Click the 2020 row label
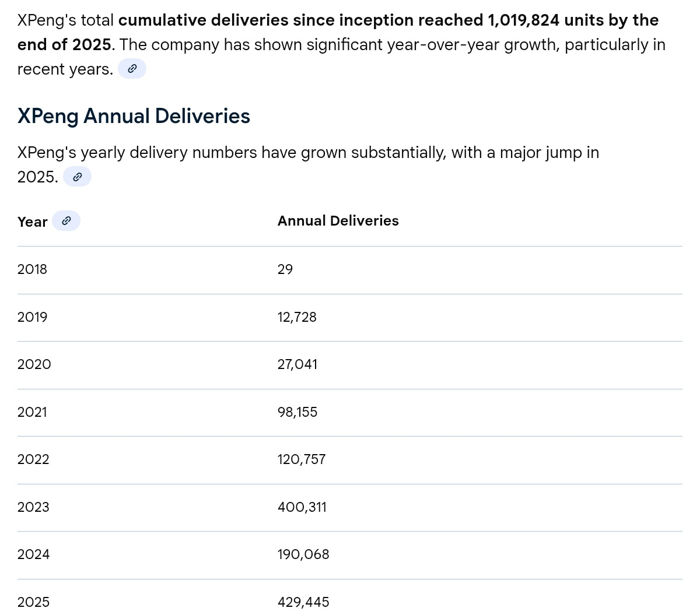Image resolution: width=700 pixels, height=615 pixels. pyautogui.click(x=34, y=364)
